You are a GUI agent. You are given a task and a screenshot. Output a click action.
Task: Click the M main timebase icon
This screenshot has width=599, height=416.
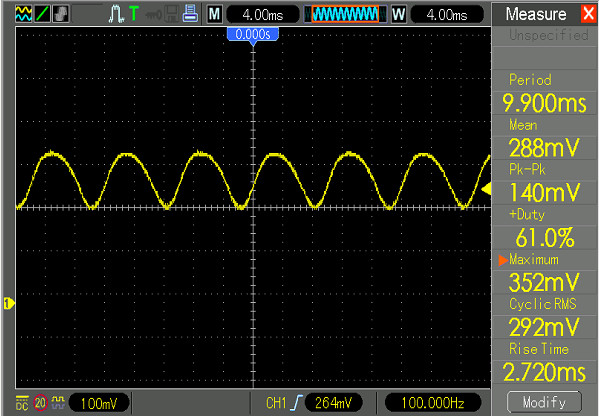point(215,15)
